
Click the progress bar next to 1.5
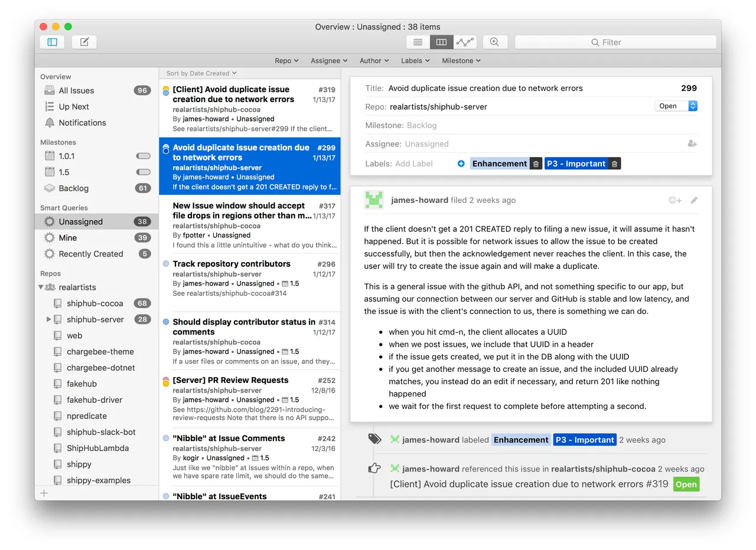144,172
